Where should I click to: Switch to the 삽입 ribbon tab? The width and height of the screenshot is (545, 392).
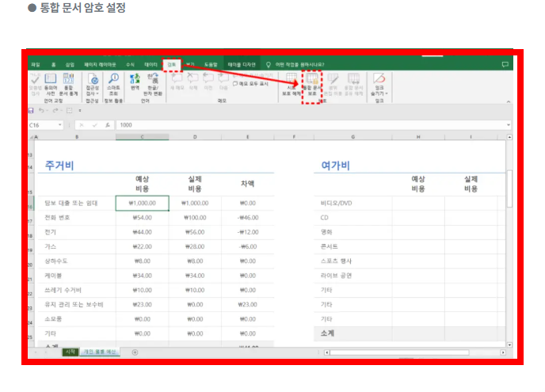pyautogui.click(x=70, y=65)
